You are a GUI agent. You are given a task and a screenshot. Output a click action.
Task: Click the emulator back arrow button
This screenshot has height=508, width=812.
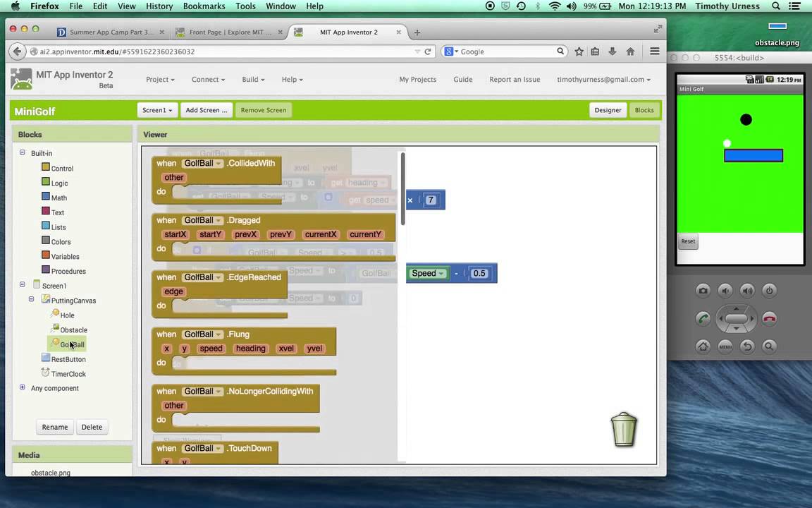point(746,346)
